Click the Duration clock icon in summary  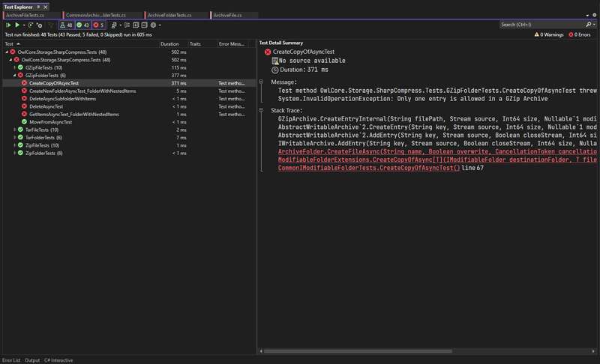click(274, 70)
